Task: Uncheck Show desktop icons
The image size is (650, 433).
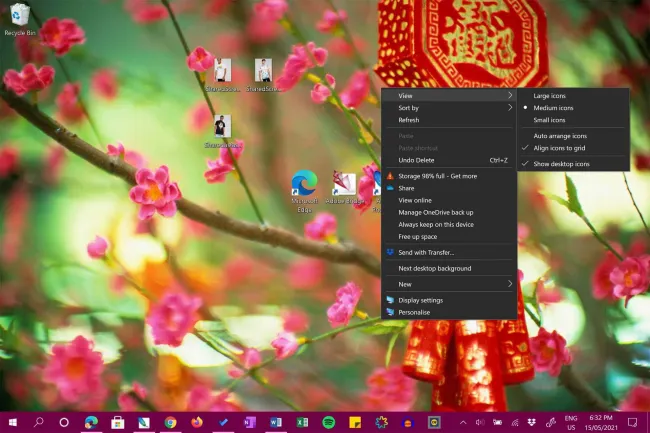Action: tap(560, 163)
